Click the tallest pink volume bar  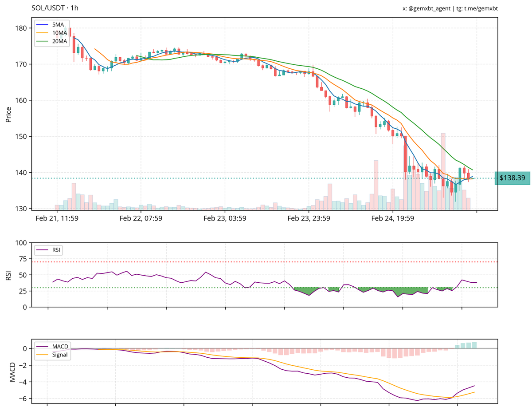click(443, 171)
